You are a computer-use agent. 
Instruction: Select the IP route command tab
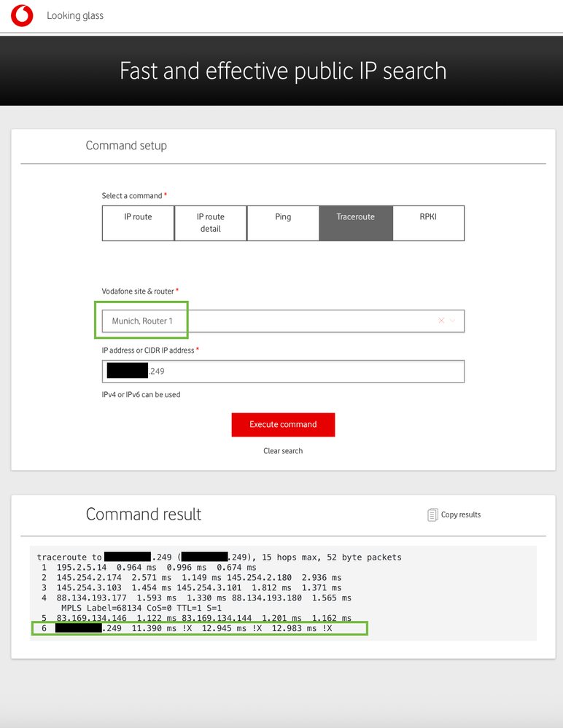tap(138, 223)
